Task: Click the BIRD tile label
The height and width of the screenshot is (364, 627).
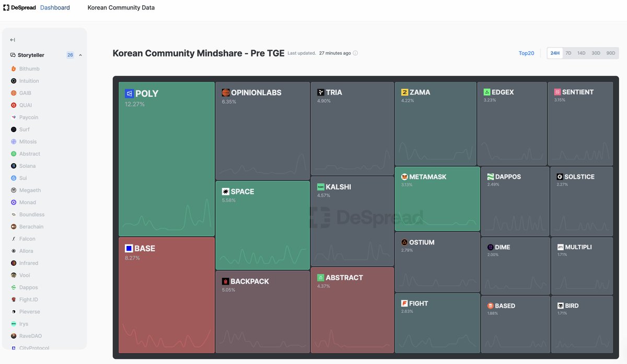Action: [x=572, y=306]
